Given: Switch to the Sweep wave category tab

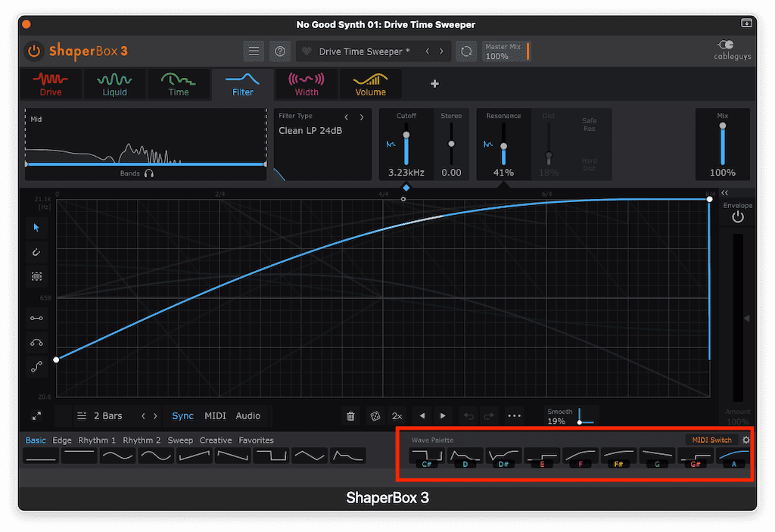Looking at the screenshot, I should point(182,440).
